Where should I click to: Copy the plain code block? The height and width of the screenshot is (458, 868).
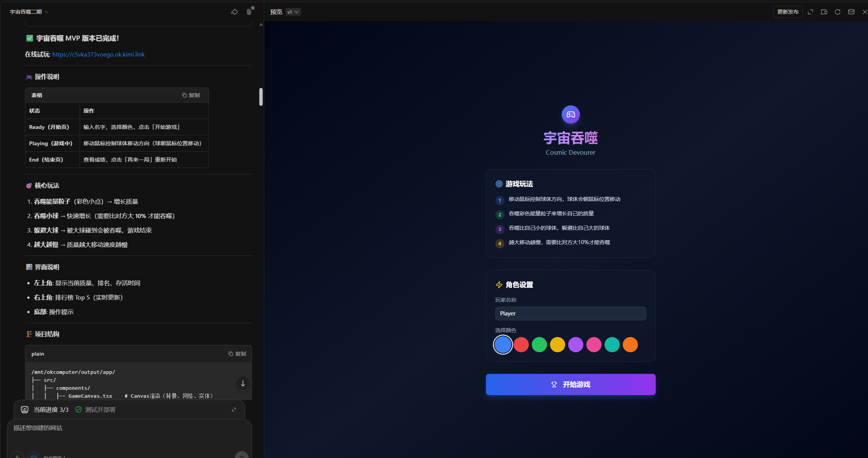click(237, 354)
